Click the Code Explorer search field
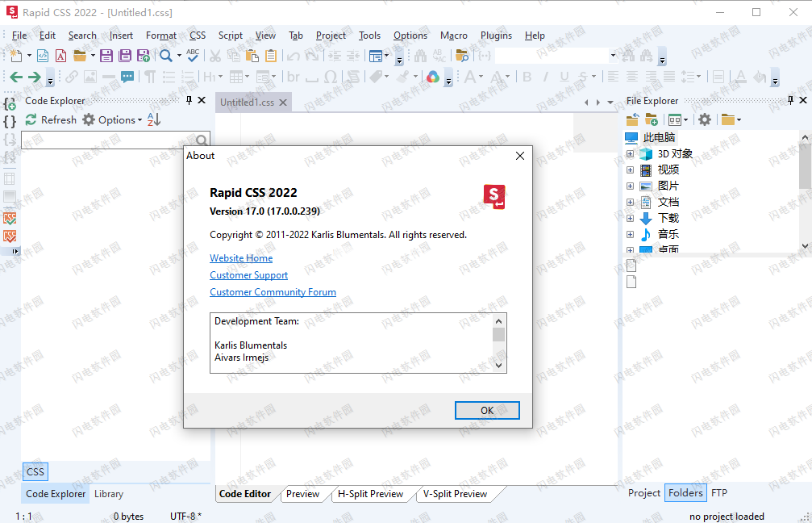 [109, 140]
